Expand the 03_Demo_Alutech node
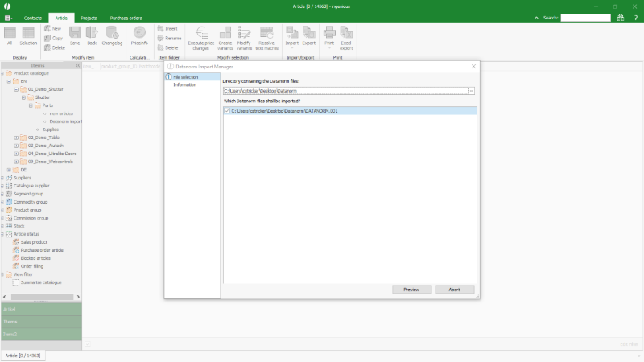 (x=16, y=146)
